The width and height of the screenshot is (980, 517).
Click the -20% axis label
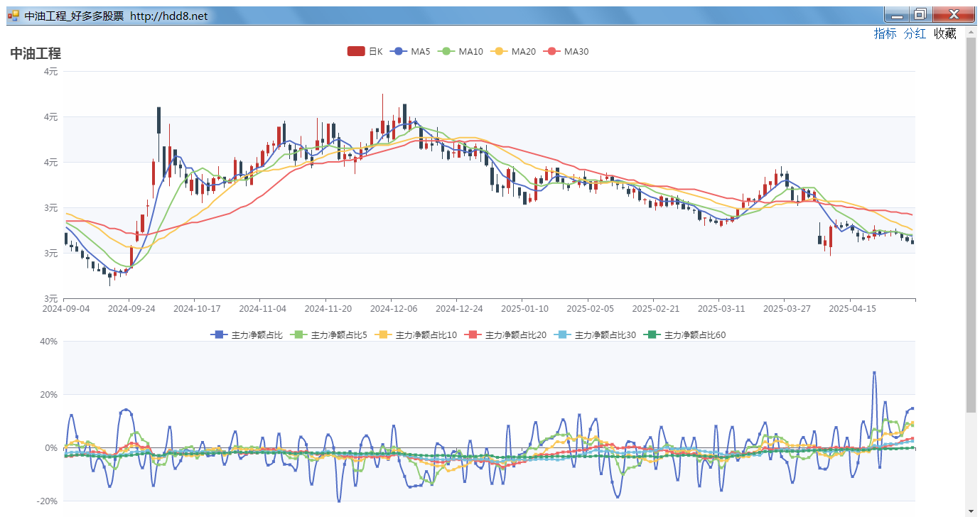[47, 501]
